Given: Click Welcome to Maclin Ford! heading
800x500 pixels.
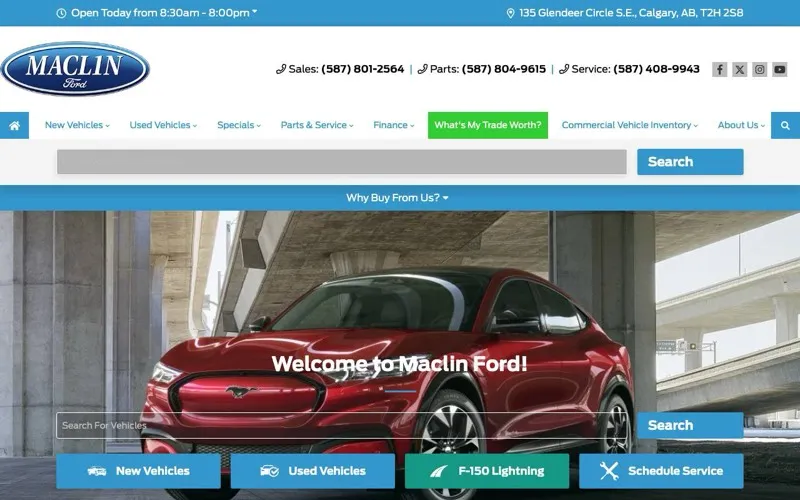Looking at the screenshot, I should click(399, 364).
